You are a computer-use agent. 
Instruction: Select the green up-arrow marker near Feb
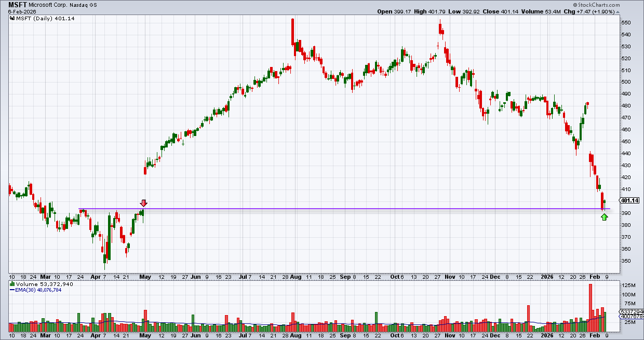tap(604, 217)
